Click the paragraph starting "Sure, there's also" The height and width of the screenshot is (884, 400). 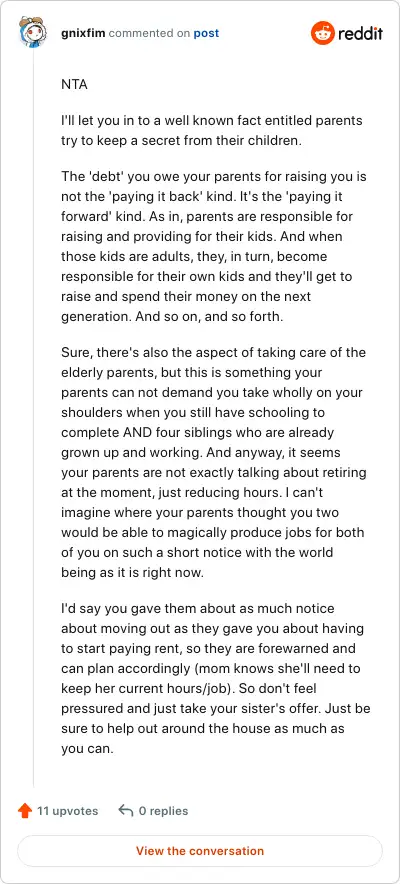coord(214,461)
